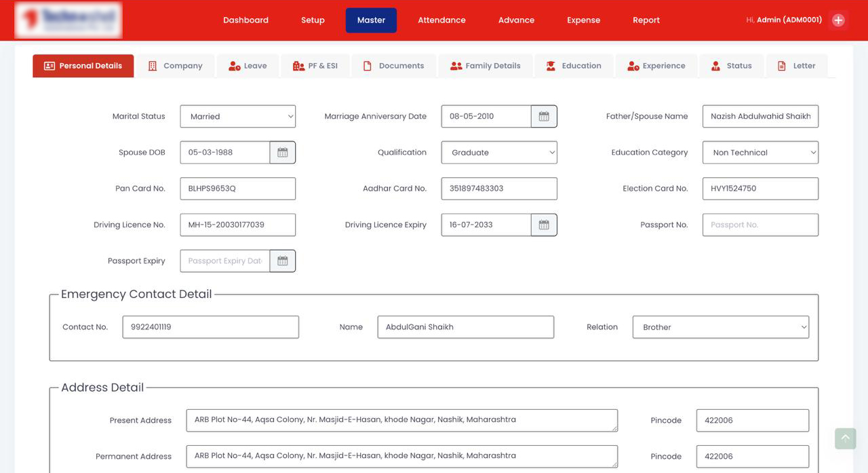This screenshot has height=473, width=868.
Task: Click the plus icon beside Admin
Action: [838, 20]
